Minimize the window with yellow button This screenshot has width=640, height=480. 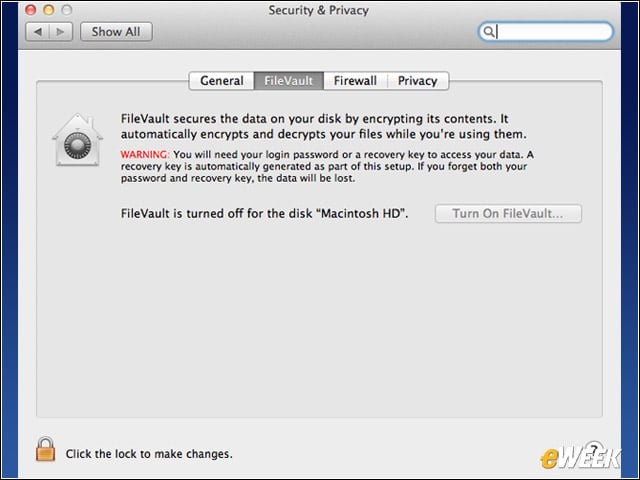[49, 10]
